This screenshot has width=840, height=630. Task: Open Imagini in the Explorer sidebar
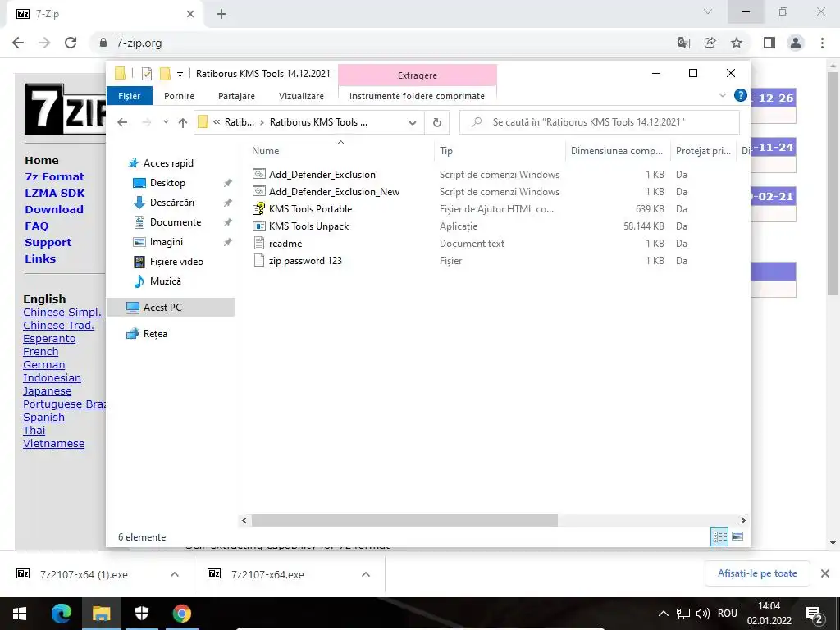point(166,242)
